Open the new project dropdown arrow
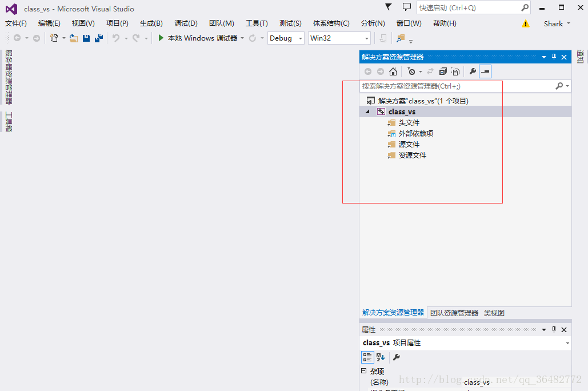Image resolution: width=588 pixels, height=391 pixels. point(64,38)
